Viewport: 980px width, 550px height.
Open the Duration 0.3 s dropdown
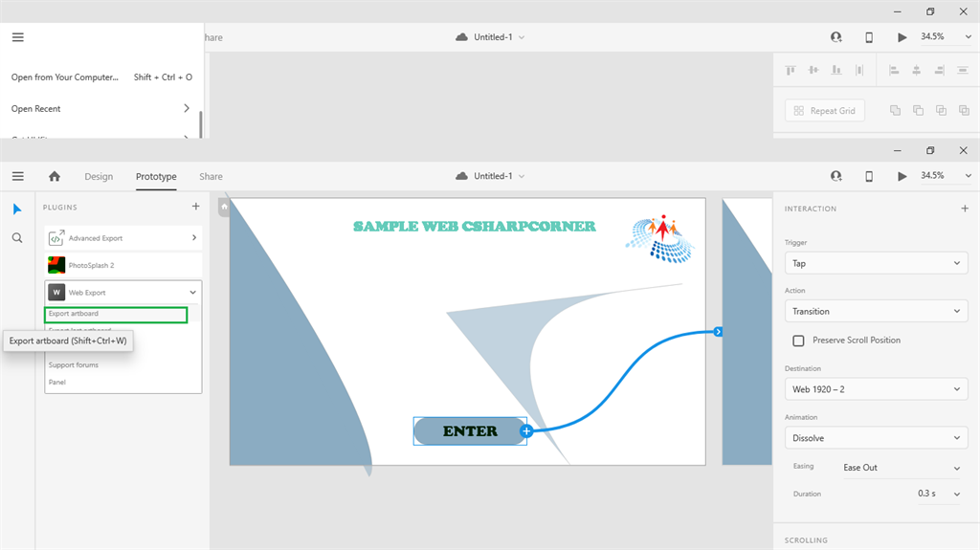[939, 494]
